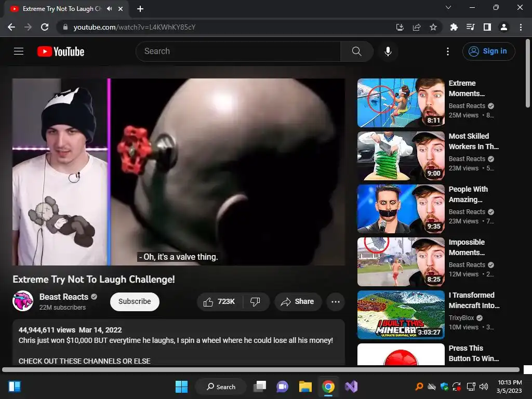Like the video with thumbs up

click(219, 302)
